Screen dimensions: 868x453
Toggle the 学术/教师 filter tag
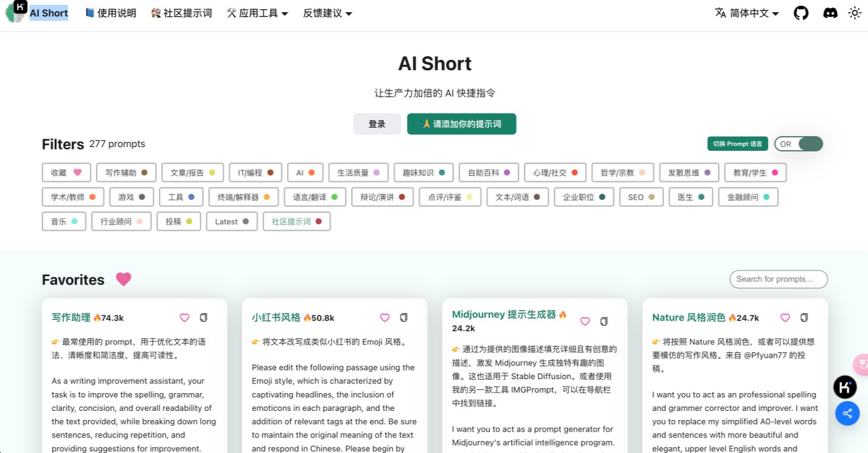point(73,197)
